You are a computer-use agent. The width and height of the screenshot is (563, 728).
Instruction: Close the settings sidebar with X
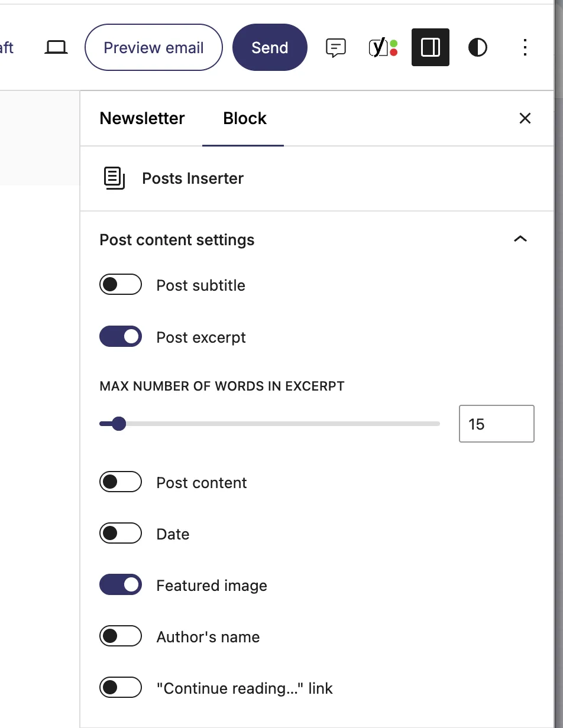[525, 118]
